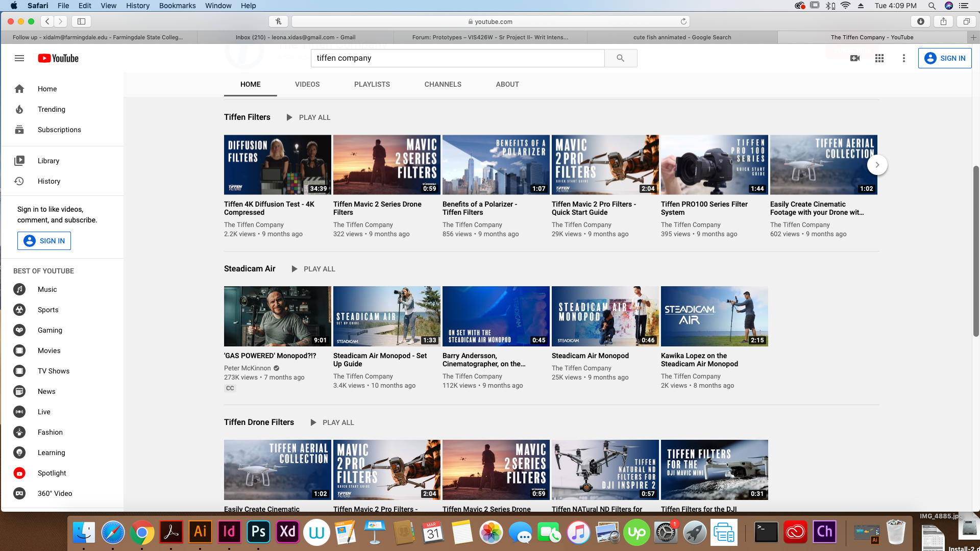Open Live in sidebar
The width and height of the screenshot is (980, 551).
click(x=62, y=412)
